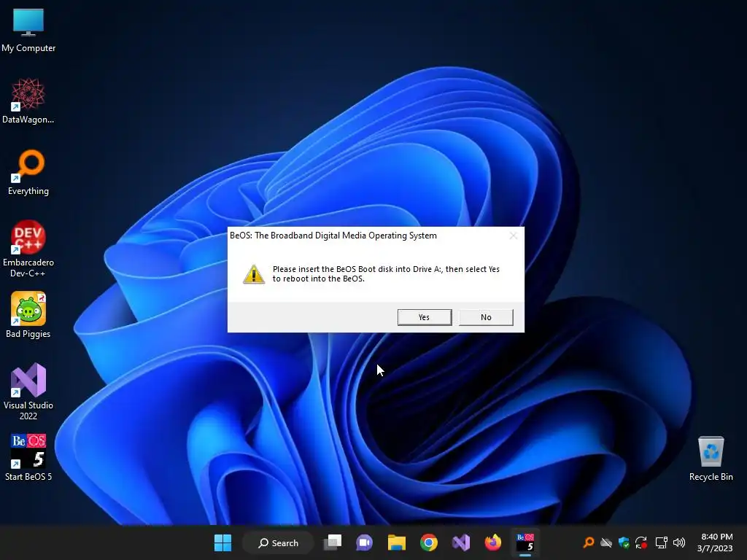
Task: Close the BeOS dialog window
Action: coord(513,236)
